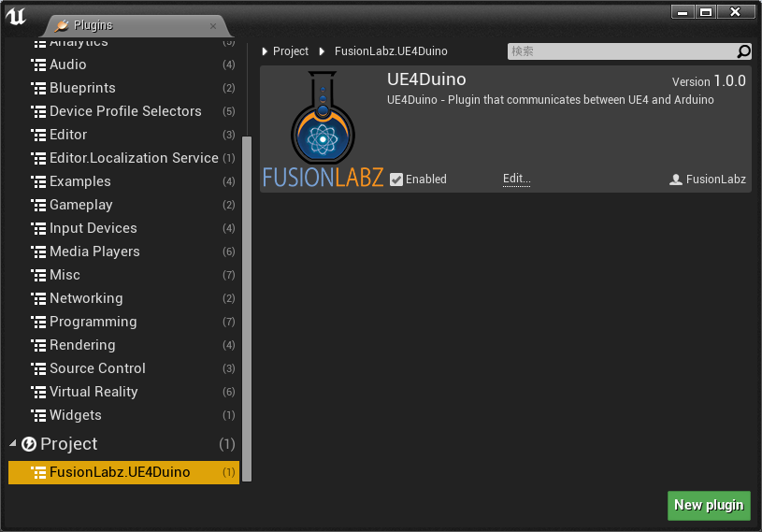The width and height of the screenshot is (762, 532).
Task: Click the search magnifier icon
Action: coord(743,51)
